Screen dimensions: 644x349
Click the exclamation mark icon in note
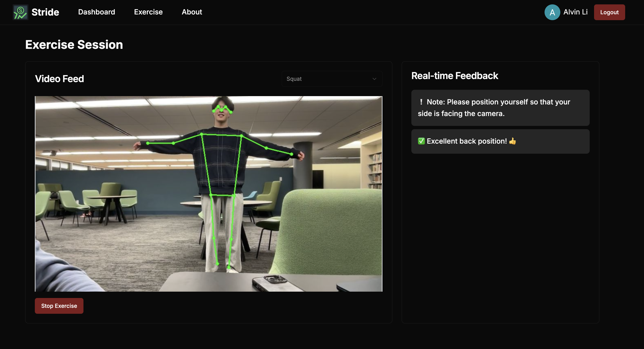[x=421, y=102]
